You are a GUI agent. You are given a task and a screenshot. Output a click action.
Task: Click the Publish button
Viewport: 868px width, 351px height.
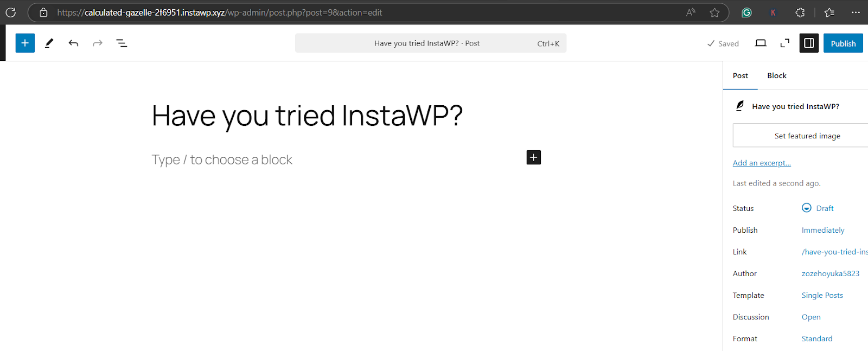coord(843,43)
